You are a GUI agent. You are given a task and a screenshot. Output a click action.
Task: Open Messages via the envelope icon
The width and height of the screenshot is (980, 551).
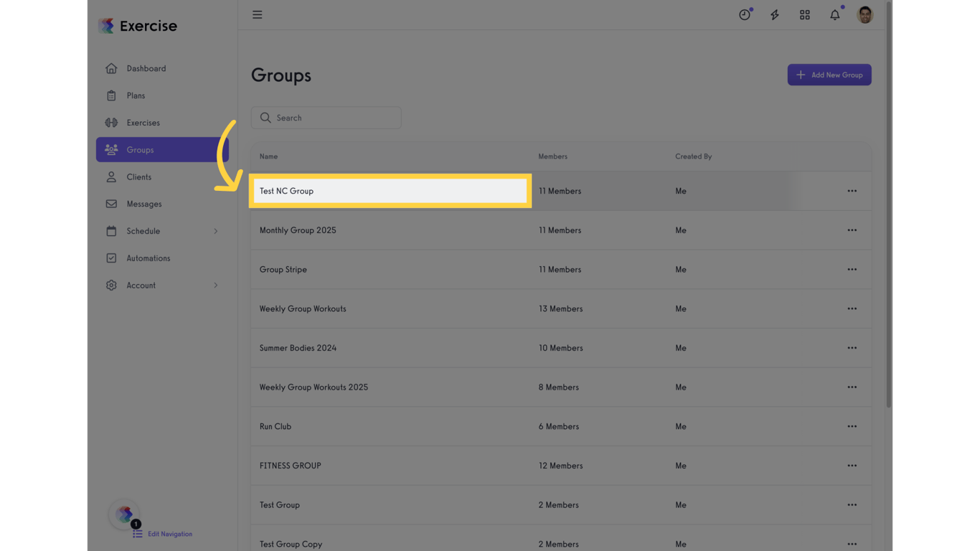pos(111,204)
